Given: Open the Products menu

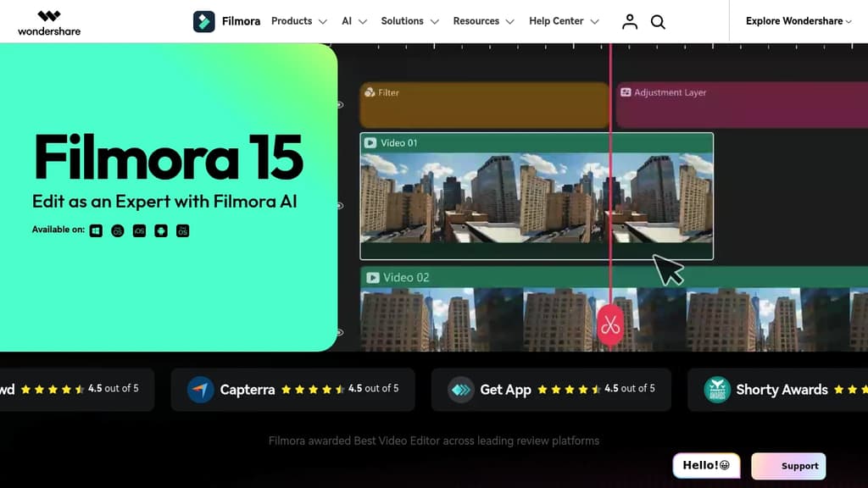Looking at the screenshot, I should coord(299,21).
